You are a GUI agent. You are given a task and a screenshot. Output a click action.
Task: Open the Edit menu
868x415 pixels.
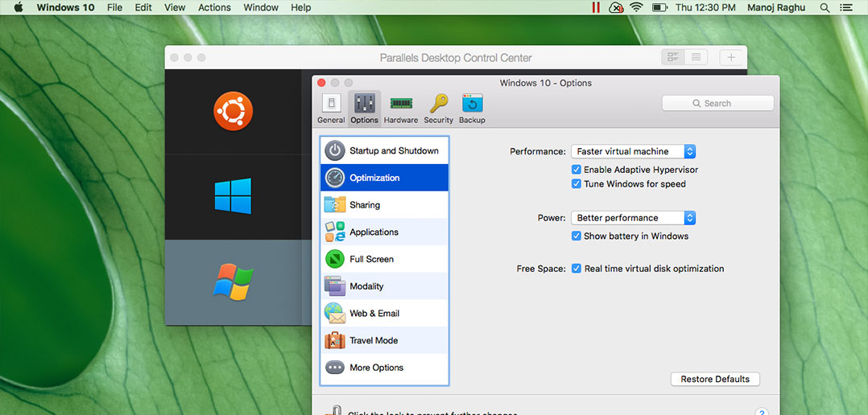pos(143,8)
